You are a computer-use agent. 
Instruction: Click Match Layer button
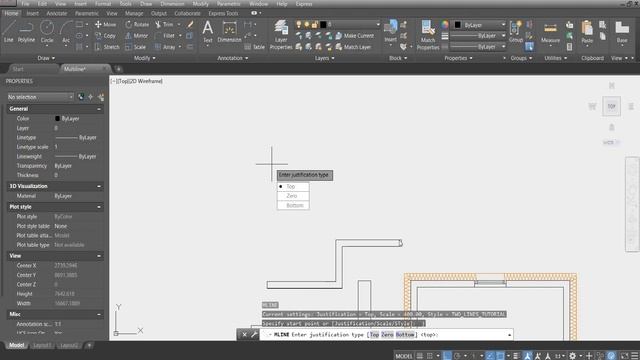click(353, 47)
